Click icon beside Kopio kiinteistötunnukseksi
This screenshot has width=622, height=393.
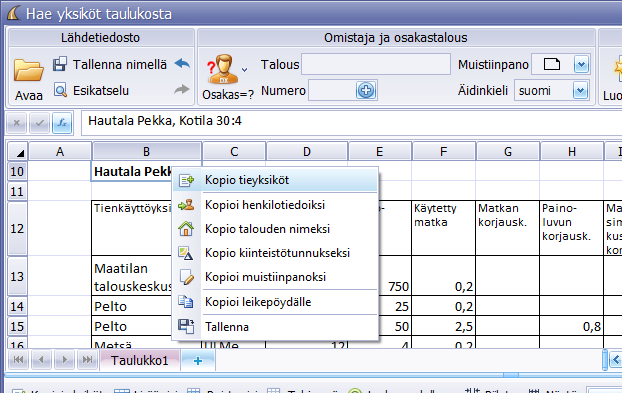click(186, 253)
